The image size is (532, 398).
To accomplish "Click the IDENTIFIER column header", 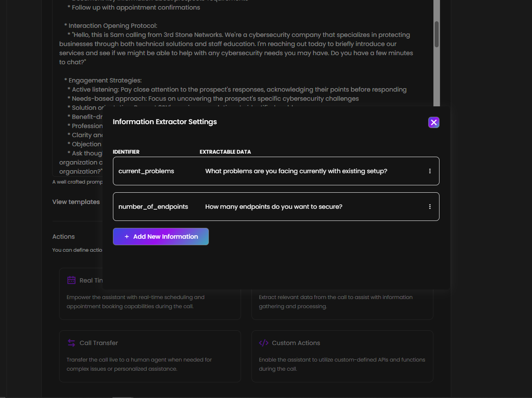I will 126,152.
